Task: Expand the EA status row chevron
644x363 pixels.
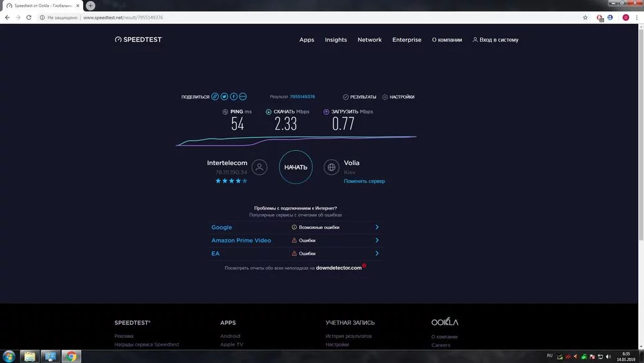Action: click(x=377, y=253)
